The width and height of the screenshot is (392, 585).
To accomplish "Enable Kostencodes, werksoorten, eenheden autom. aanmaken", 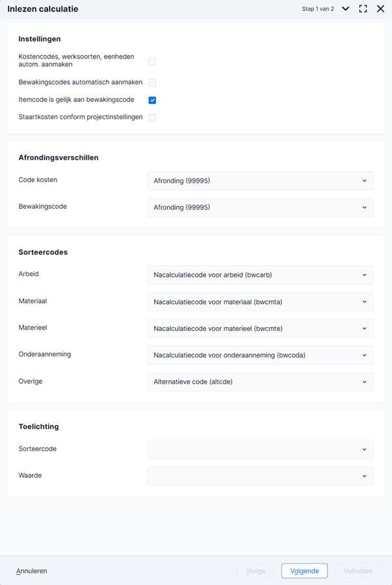I will tap(152, 61).
